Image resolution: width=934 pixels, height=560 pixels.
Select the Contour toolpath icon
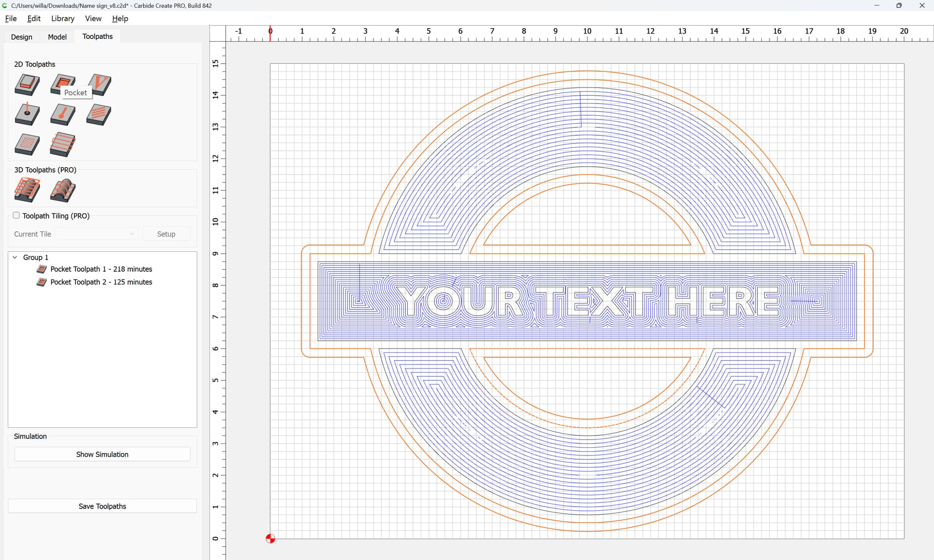pyautogui.click(x=27, y=85)
